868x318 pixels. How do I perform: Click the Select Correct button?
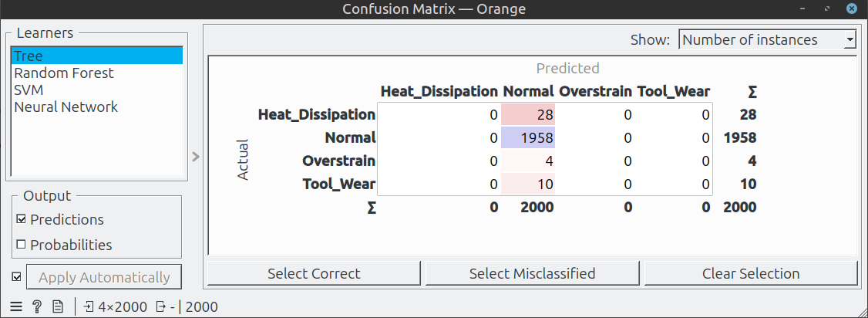point(314,274)
